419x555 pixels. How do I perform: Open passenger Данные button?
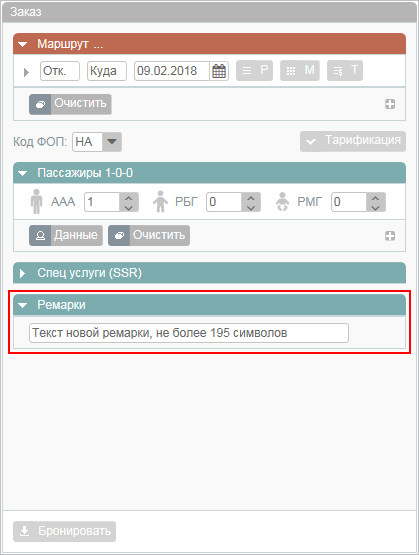[66, 235]
